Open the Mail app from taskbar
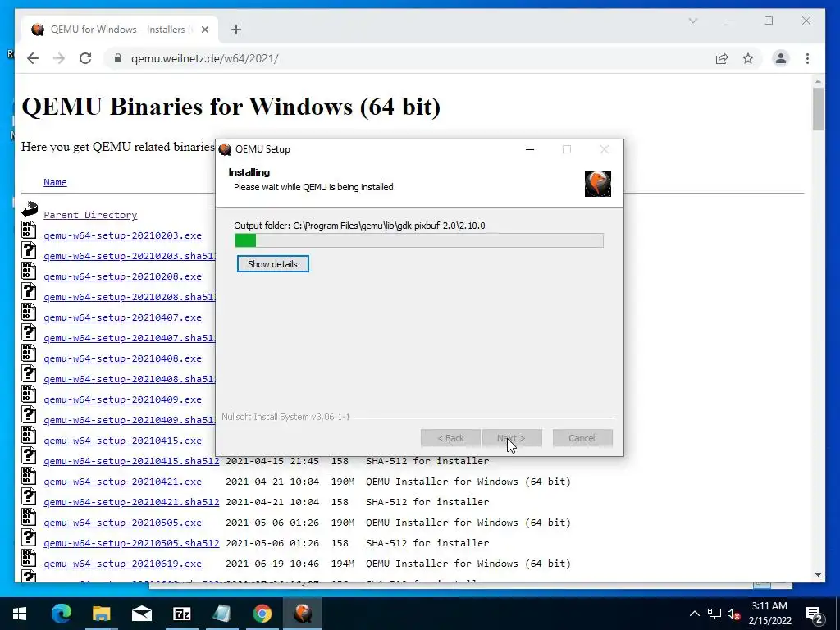The height and width of the screenshot is (630, 840). (x=141, y=614)
